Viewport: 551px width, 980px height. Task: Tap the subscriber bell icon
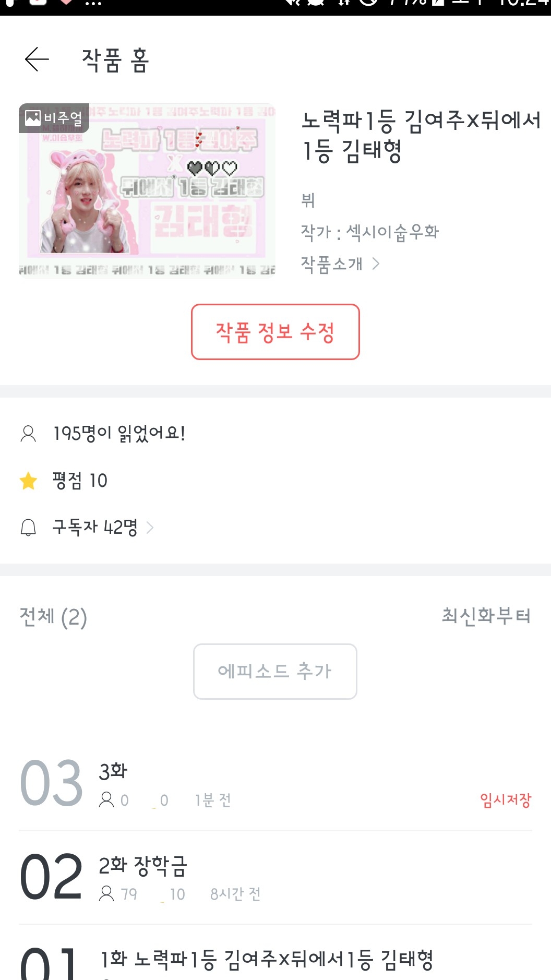pyautogui.click(x=28, y=528)
